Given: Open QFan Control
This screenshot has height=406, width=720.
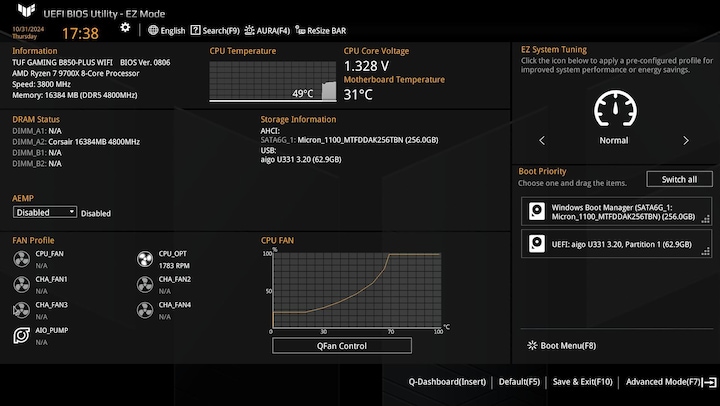Looking at the screenshot, I should 342,346.
